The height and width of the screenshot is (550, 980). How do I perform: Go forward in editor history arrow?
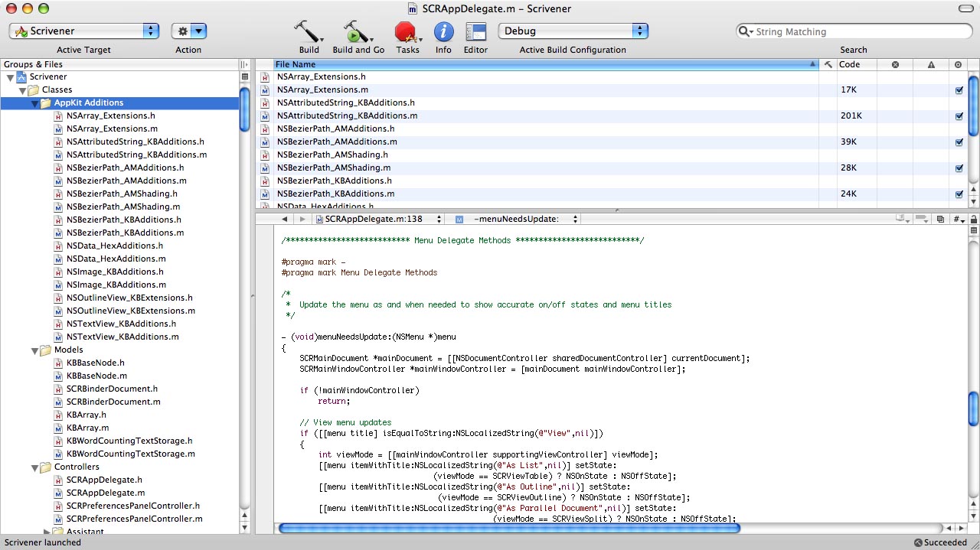(302, 220)
